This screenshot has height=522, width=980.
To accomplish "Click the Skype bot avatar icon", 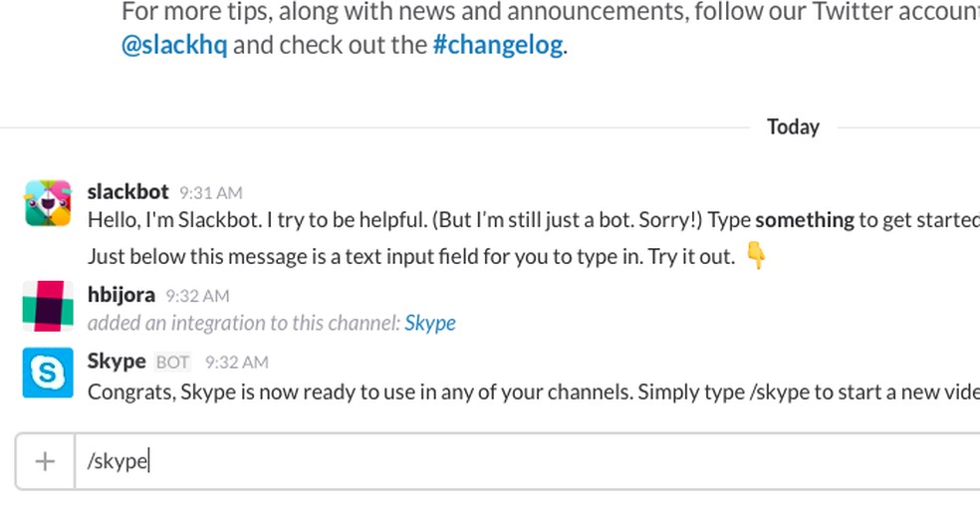I will [x=48, y=373].
